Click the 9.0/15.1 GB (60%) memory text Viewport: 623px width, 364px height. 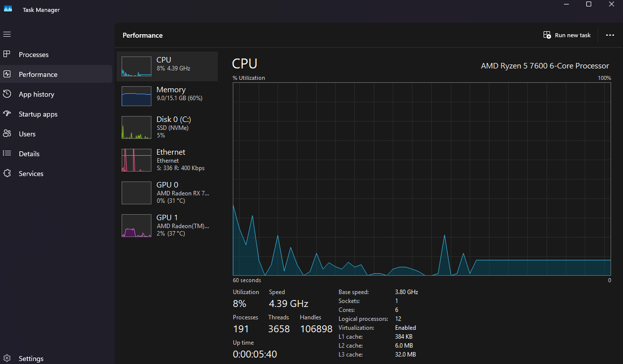(x=179, y=98)
